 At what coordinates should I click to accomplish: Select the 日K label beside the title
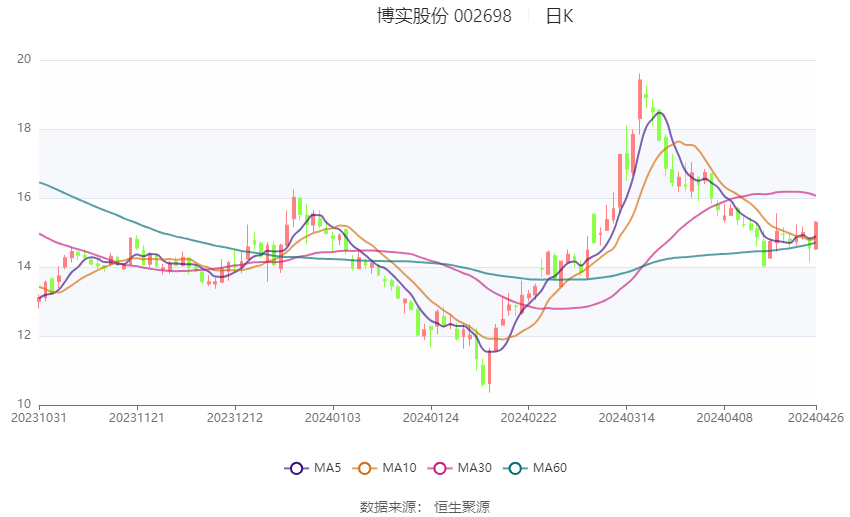pyautogui.click(x=559, y=16)
